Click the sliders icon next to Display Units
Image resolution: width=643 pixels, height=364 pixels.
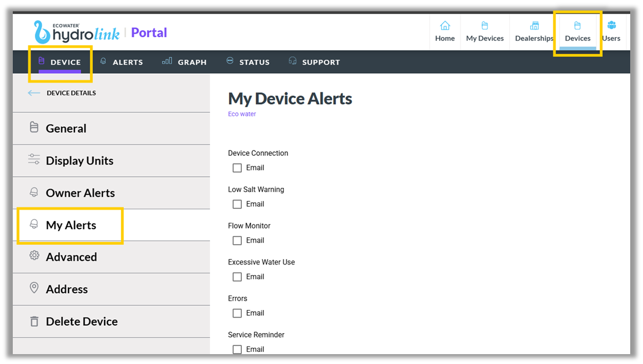pos(33,160)
